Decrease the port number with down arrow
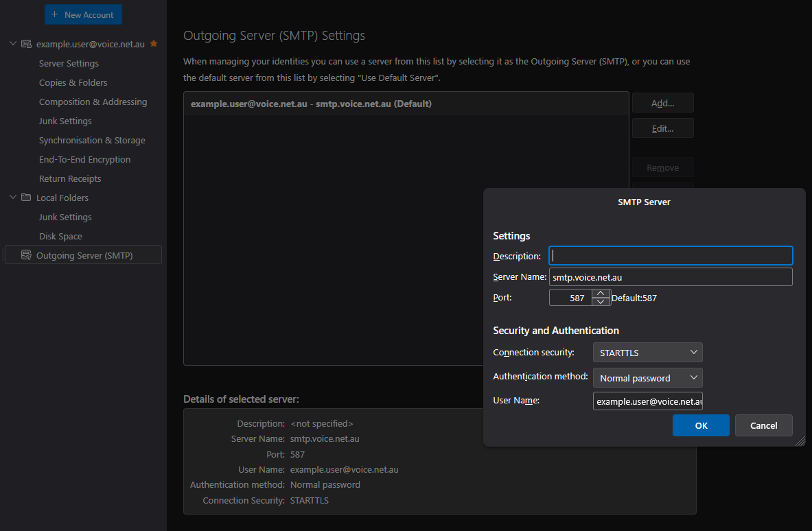Viewport: 812px width, 531px height. pos(601,302)
